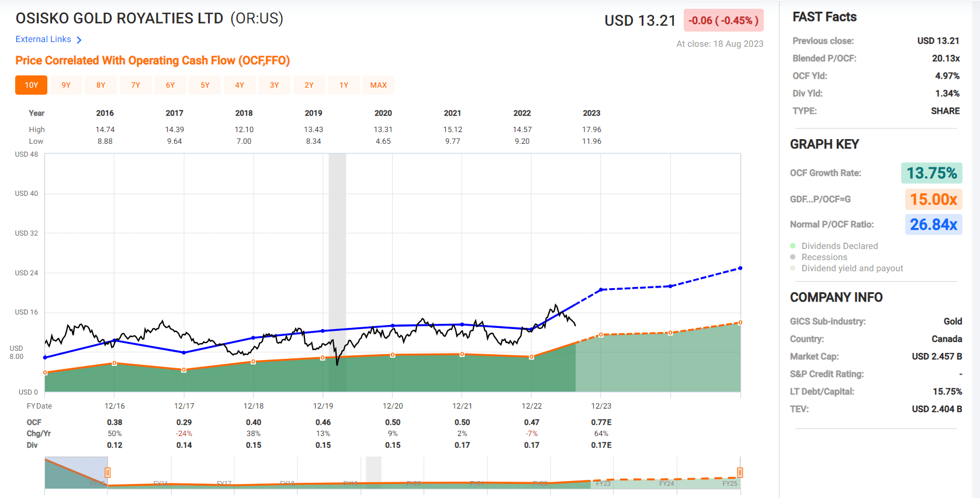Image resolution: width=980 pixels, height=498 pixels.
Task: Click the 12/23 Div value 0.17E
Action: click(x=601, y=445)
